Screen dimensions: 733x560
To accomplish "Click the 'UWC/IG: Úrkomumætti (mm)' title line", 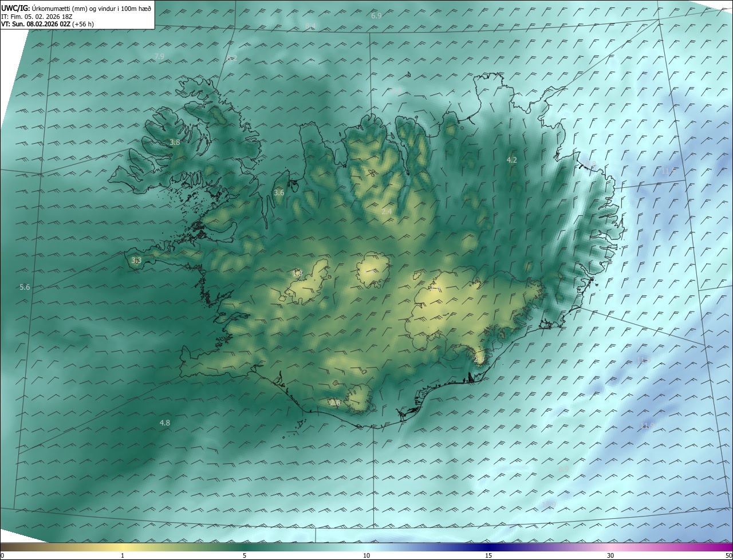I will (x=76, y=8).
